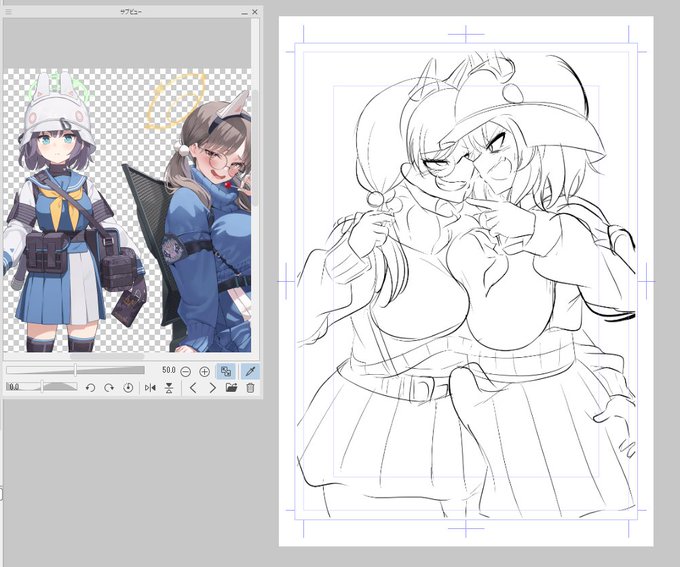Click the サブビュー panel title
680x567 pixels.
pyautogui.click(x=131, y=12)
